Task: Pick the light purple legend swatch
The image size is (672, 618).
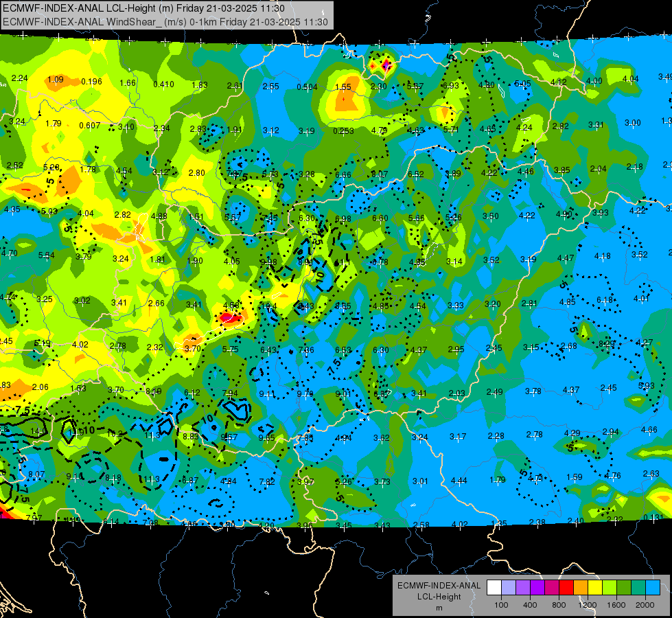Action: click(x=523, y=588)
